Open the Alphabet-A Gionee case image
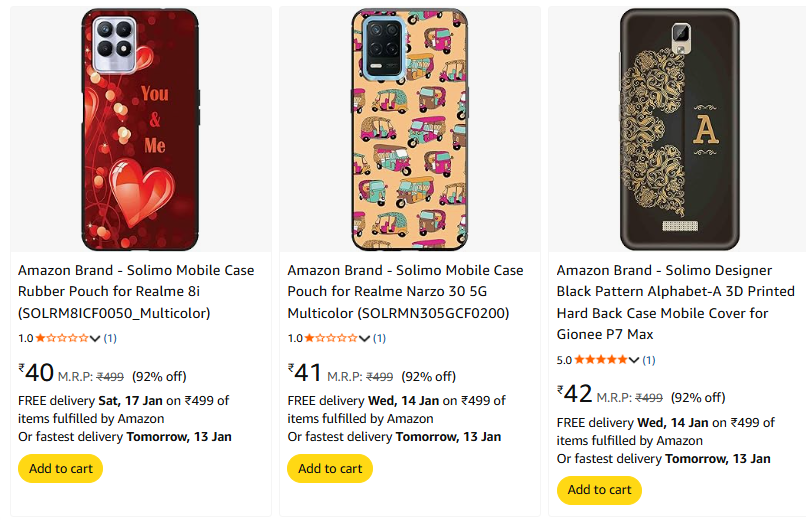This screenshot has height=520, width=806. coord(678,129)
